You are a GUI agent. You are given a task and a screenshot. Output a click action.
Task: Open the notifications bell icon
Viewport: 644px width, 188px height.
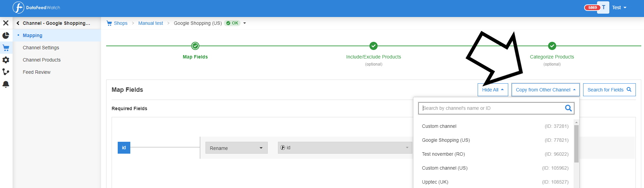[x=6, y=84]
